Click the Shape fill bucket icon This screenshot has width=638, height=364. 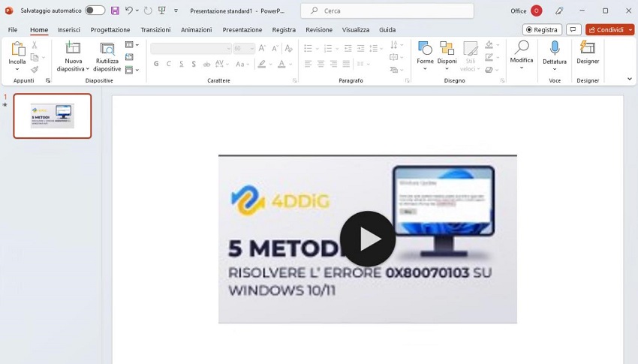pos(489,45)
